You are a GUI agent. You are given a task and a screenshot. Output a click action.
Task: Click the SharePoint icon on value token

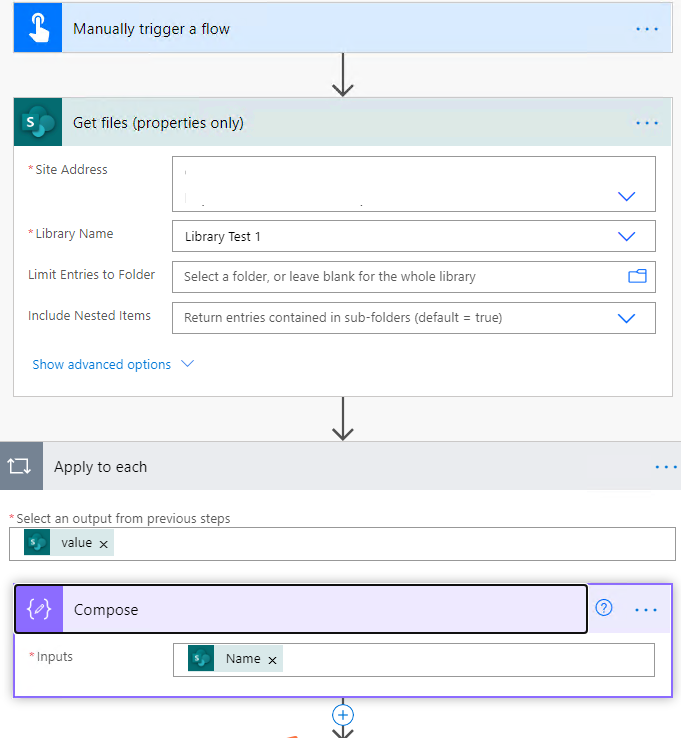point(37,543)
